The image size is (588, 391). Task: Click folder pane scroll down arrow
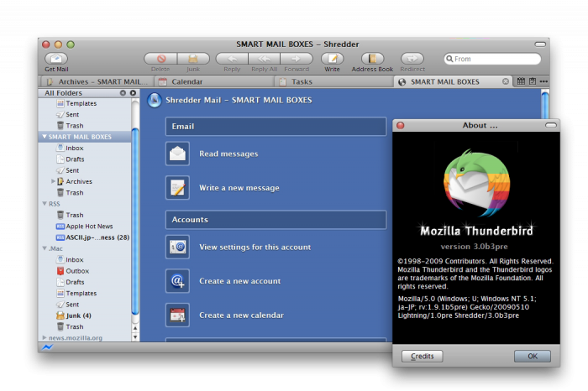[x=135, y=337]
